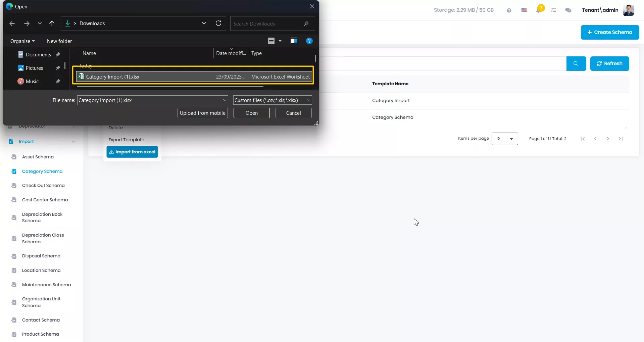Select the Category Schema template row
The width and height of the screenshot is (644, 342).
(x=393, y=117)
